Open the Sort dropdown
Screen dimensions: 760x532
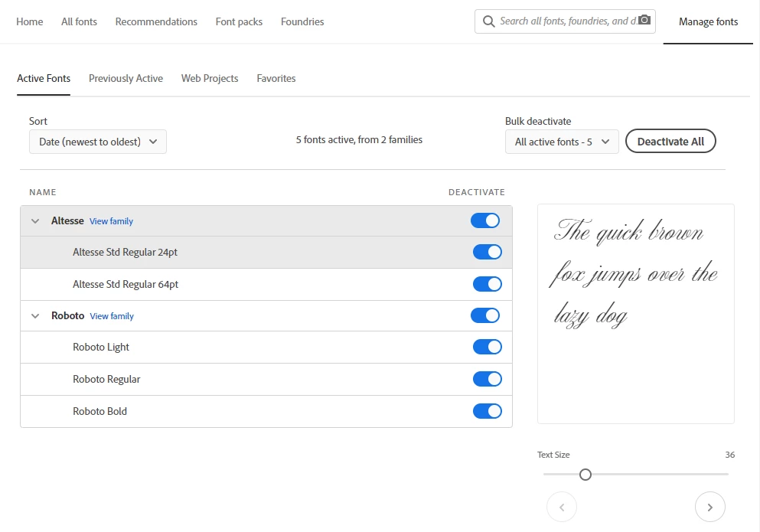(x=98, y=142)
